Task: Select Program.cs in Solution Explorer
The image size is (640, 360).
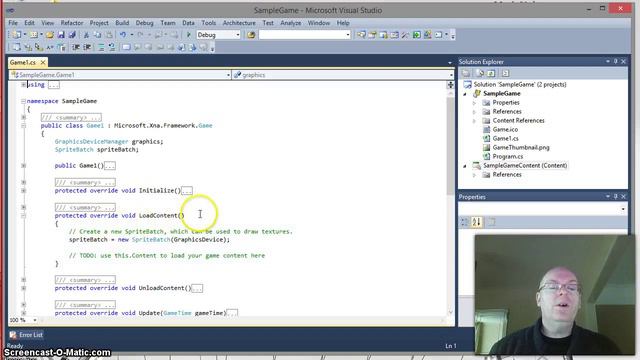Action: pos(507,156)
